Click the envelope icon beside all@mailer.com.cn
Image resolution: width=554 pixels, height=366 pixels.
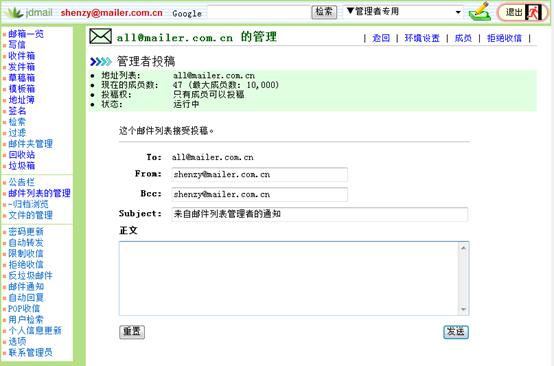[x=100, y=36]
